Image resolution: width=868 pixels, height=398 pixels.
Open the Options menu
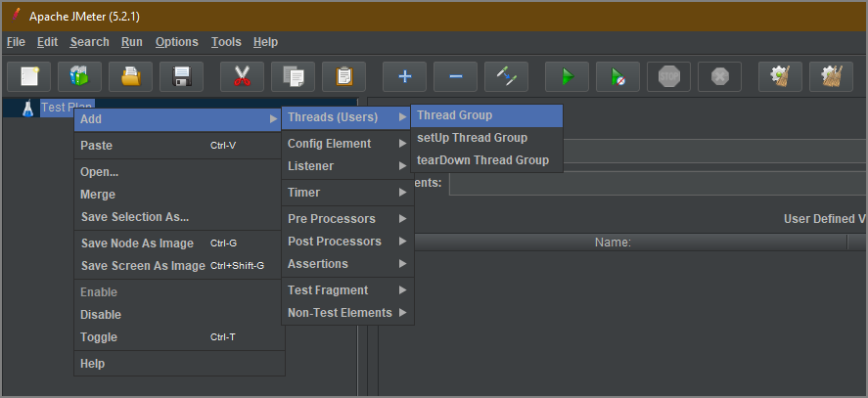176,42
